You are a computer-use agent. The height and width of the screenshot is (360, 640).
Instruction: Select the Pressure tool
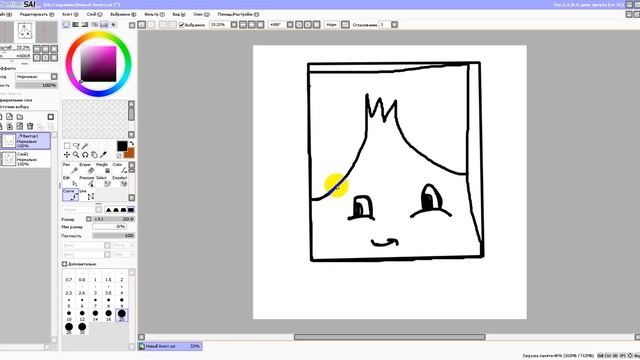(87, 181)
